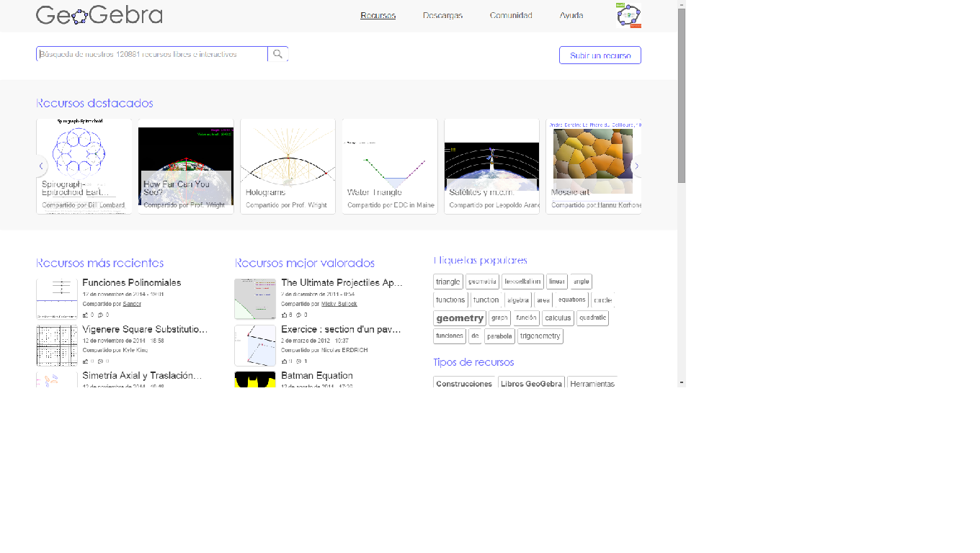
Task: Open How Far Can You See featured card
Action: [186, 166]
